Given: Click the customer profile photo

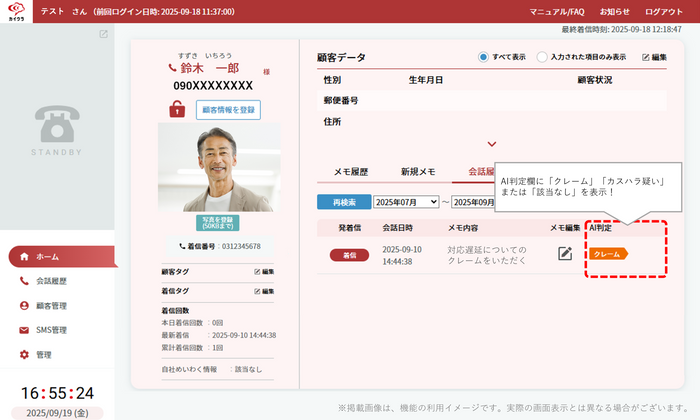Looking at the screenshot, I should coord(214,168).
